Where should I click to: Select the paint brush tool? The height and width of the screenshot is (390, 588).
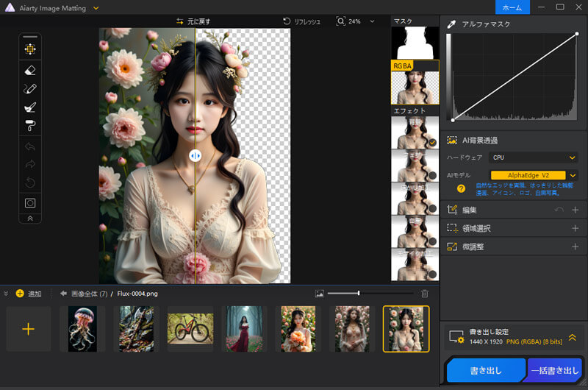(30, 107)
